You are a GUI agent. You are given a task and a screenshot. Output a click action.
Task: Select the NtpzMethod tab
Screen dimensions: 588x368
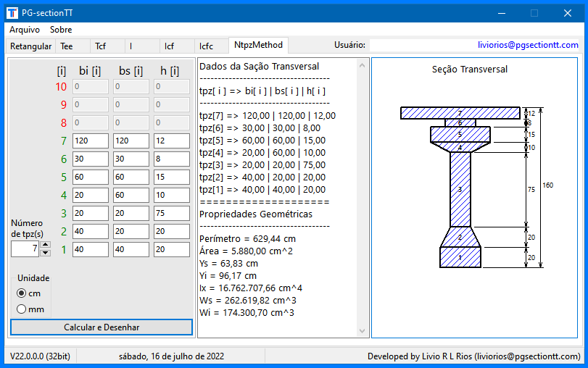258,45
